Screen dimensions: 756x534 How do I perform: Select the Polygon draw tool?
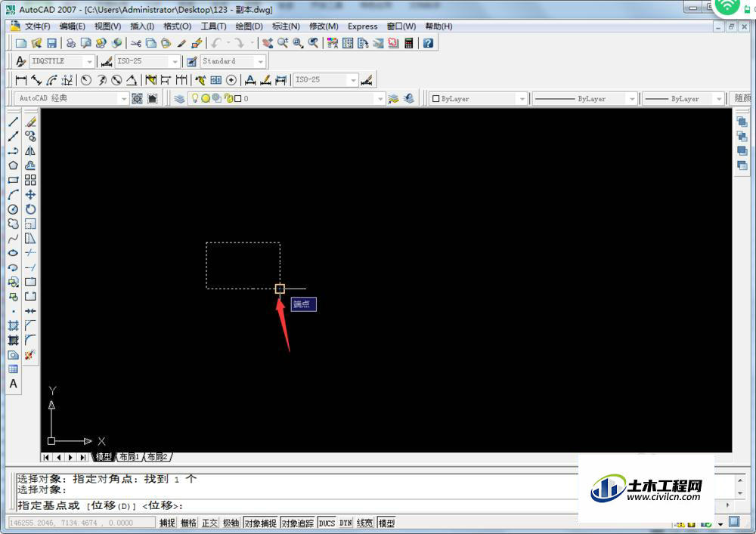click(x=13, y=165)
